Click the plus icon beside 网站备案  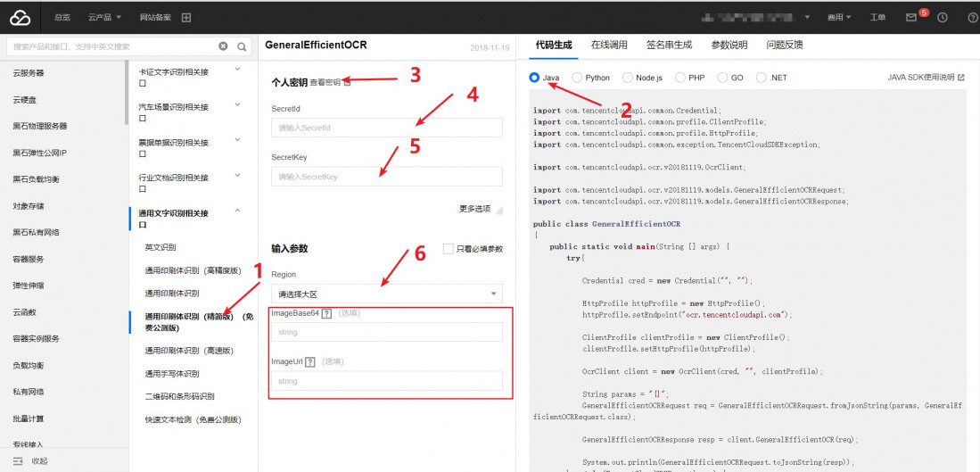click(x=185, y=17)
